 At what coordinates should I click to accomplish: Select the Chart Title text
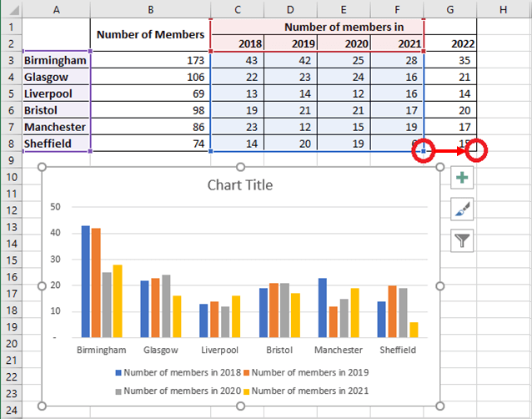tap(240, 185)
